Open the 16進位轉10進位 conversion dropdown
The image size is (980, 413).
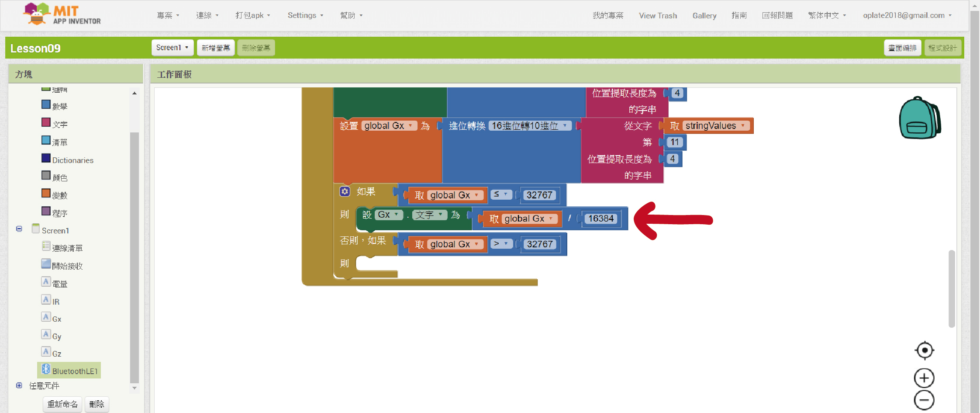click(x=530, y=126)
